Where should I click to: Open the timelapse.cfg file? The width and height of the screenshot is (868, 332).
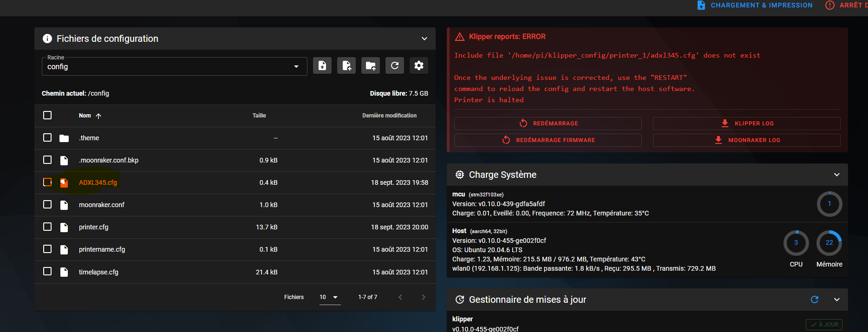point(98,272)
